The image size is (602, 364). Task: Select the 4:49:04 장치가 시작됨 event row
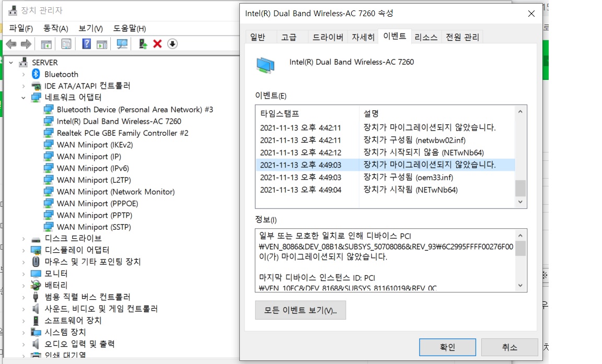click(x=385, y=190)
